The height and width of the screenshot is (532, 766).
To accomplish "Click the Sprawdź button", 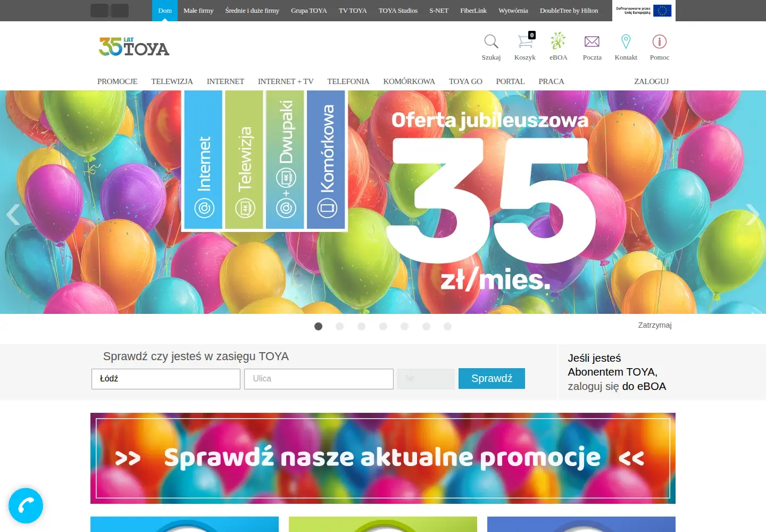I will 492,378.
